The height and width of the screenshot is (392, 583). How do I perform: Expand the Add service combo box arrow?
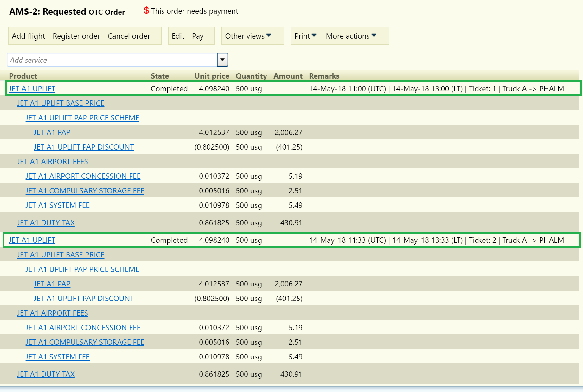coord(223,60)
